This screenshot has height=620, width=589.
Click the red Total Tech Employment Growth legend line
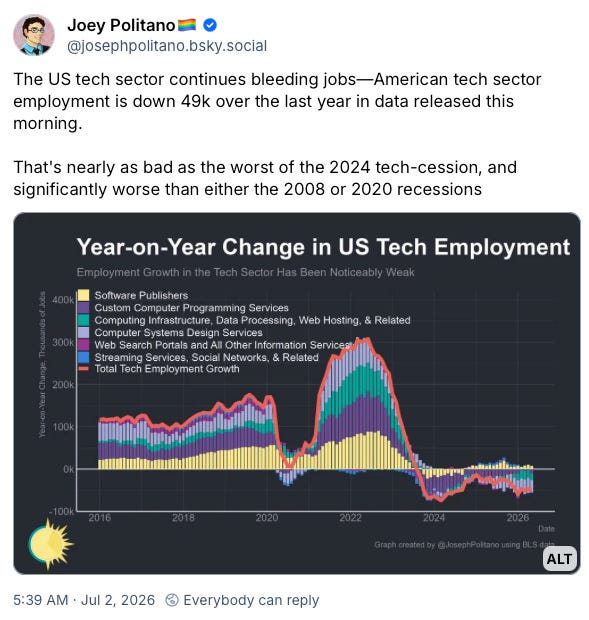pyautogui.click(x=83, y=369)
